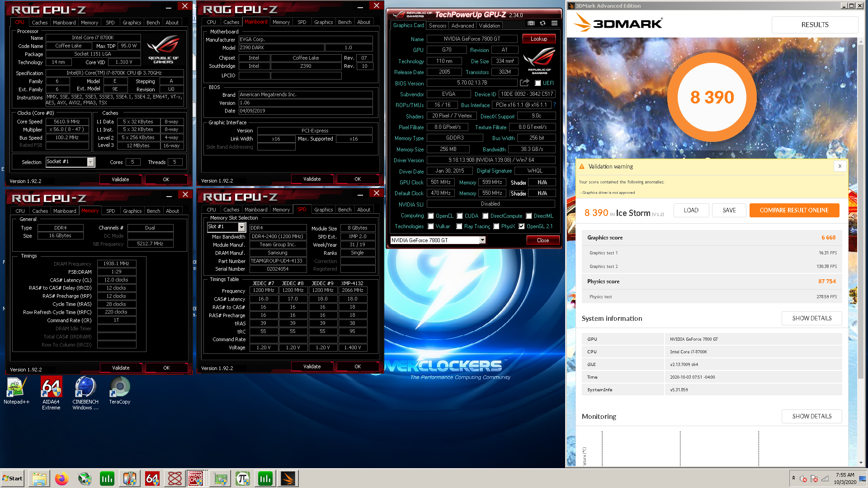Toggle the UEFI checkbox in GPU-Z
Image resolution: width=868 pixels, height=488 pixels.
pyautogui.click(x=538, y=83)
